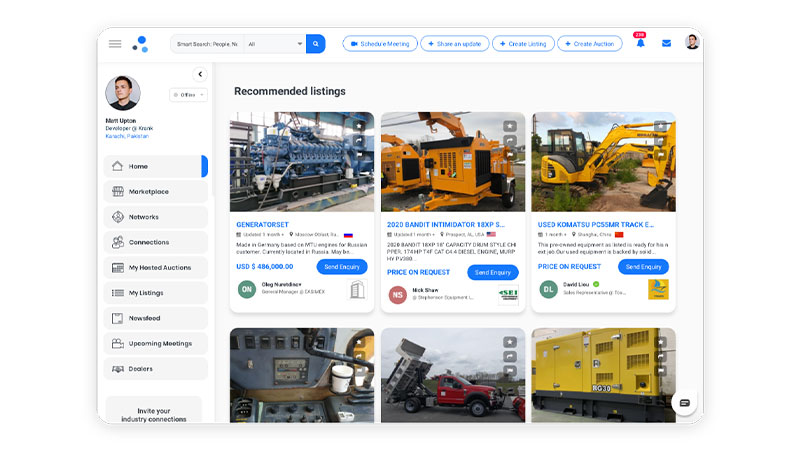The height and width of the screenshot is (450, 800).
Task: Click the Home house icon
Action: (x=117, y=166)
